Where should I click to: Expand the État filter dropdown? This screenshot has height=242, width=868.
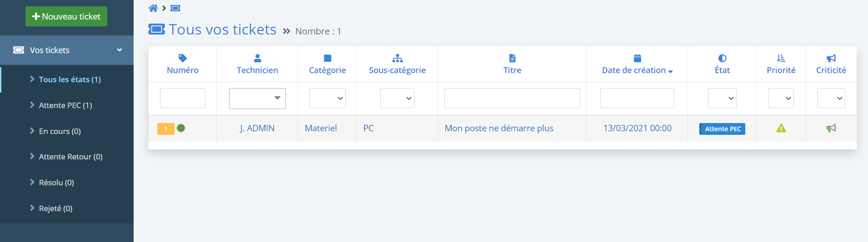click(722, 98)
